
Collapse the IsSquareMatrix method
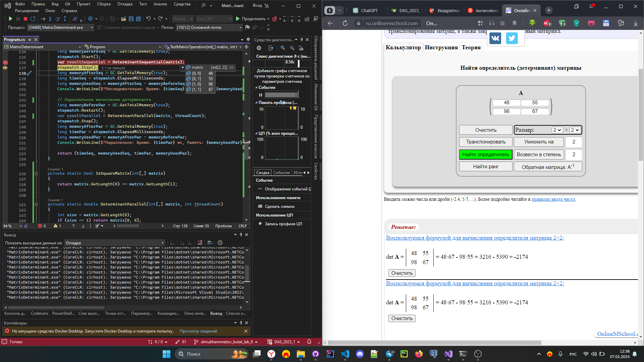[36, 174]
